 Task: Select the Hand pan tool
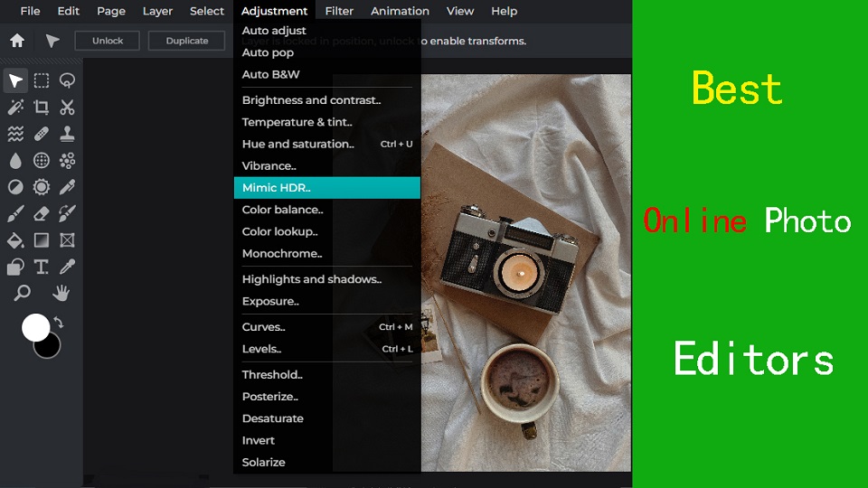tap(61, 293)
